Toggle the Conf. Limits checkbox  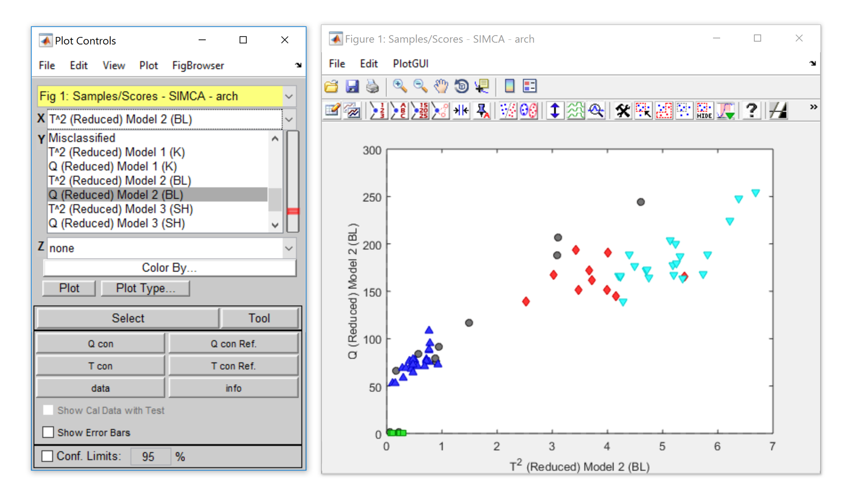pos(47,456)
